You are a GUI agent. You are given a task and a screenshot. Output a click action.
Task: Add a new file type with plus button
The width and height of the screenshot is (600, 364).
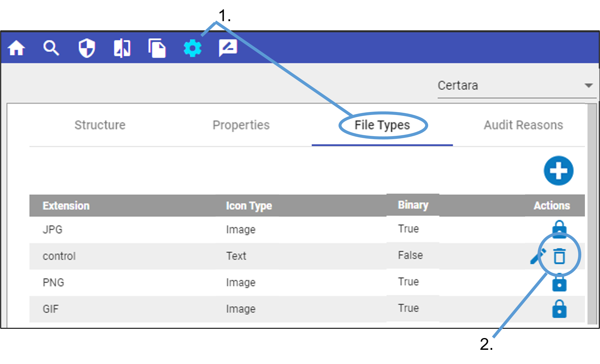coord(559,171)
